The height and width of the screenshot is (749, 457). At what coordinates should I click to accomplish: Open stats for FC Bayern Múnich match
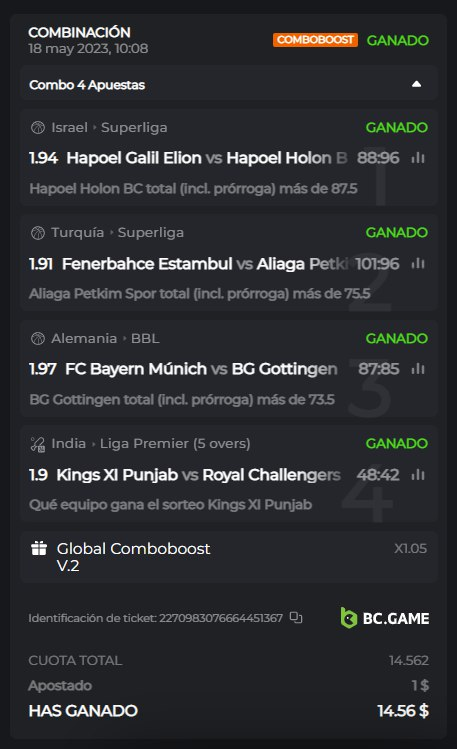(418, 369)
